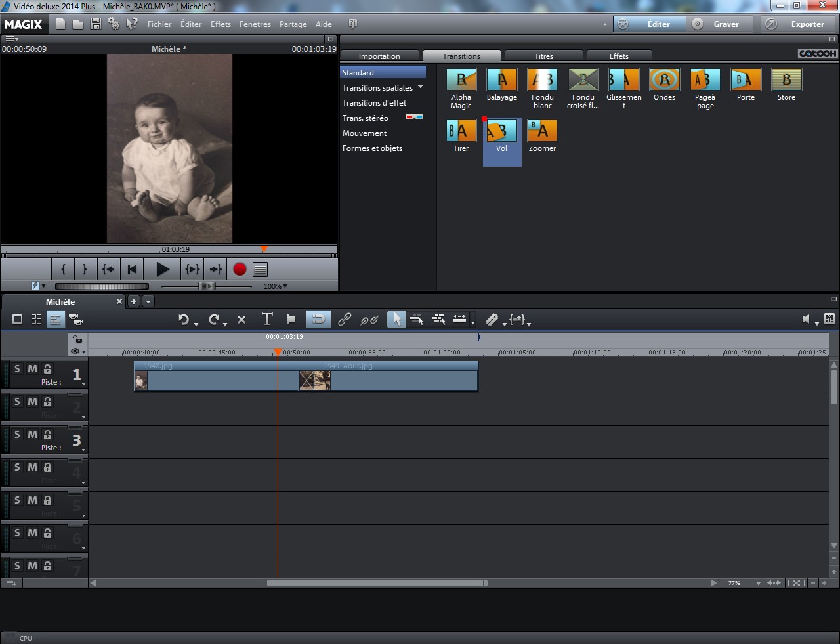The height and width of the screenshot is (644, 840).
Task: Solo track 3 with S button
Action: [18, 435]
